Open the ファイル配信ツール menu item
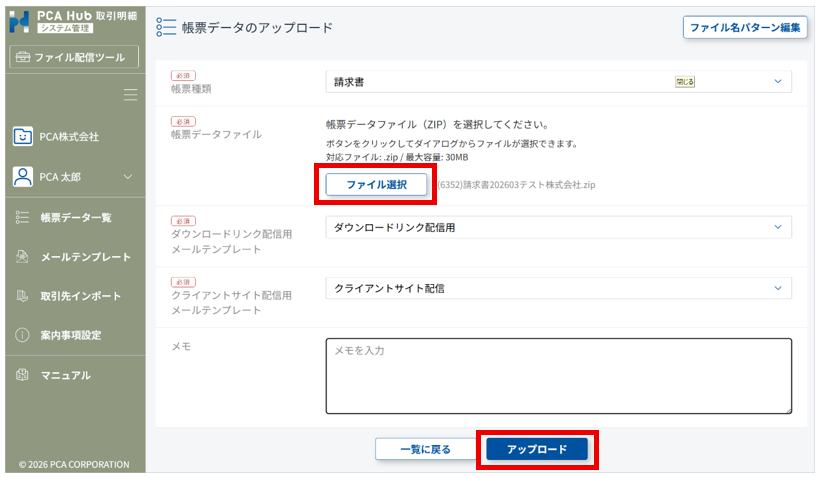This screenshot has width=817, height=477. click(72, 57)
